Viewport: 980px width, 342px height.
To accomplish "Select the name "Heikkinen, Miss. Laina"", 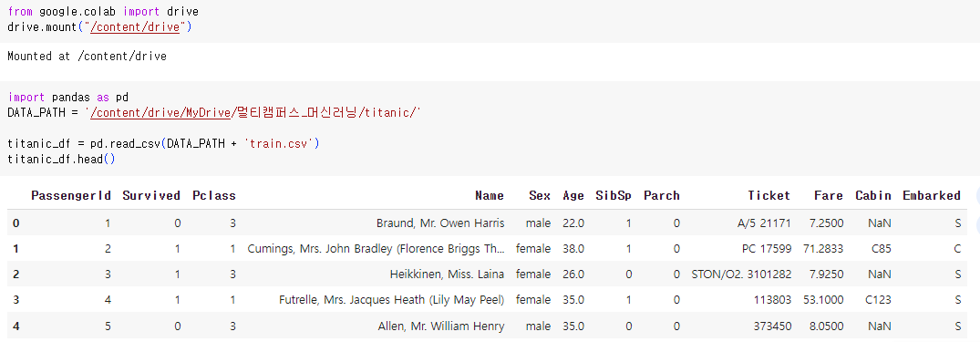I will 447,275.
